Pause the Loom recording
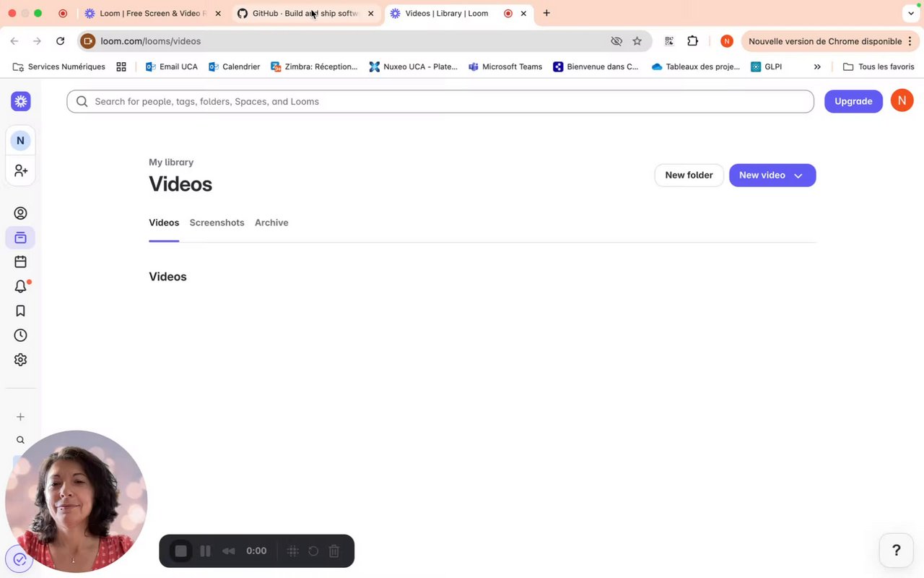 (x=205, y=551)
